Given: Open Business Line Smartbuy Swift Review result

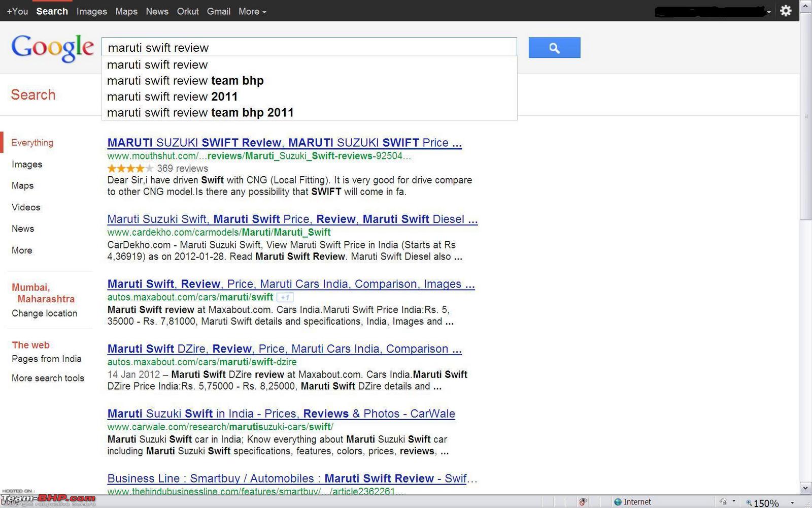Looking at the screenshot, I should pyautogui.click(x=292, y=479).
